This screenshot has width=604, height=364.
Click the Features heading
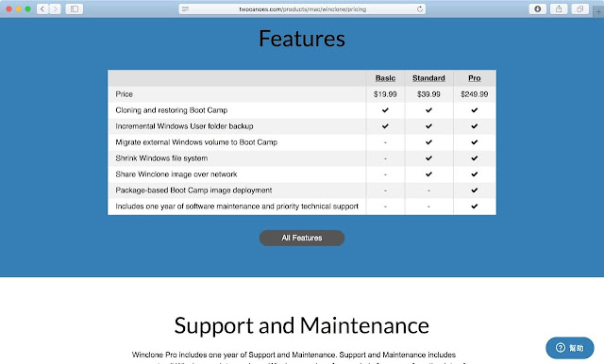[x=302, y=39]
